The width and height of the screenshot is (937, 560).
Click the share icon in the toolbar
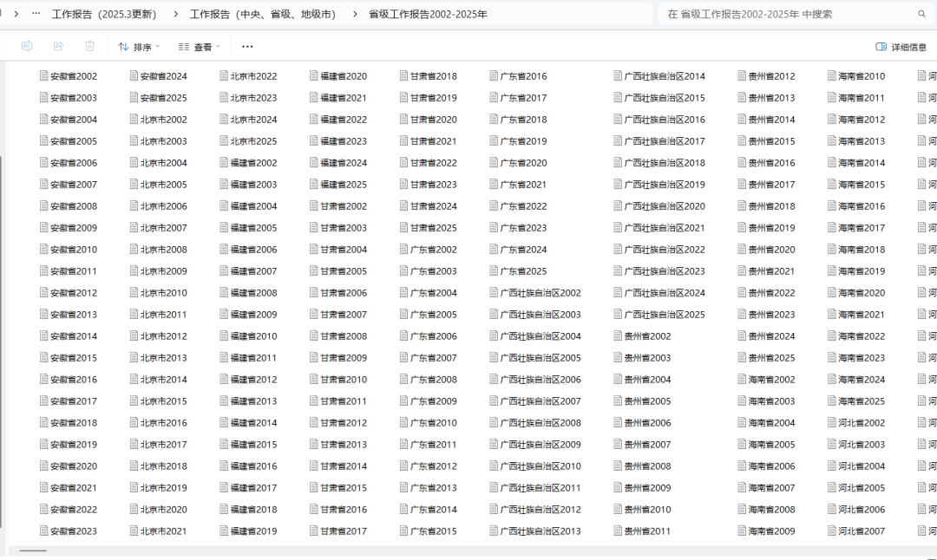(58, 46)
